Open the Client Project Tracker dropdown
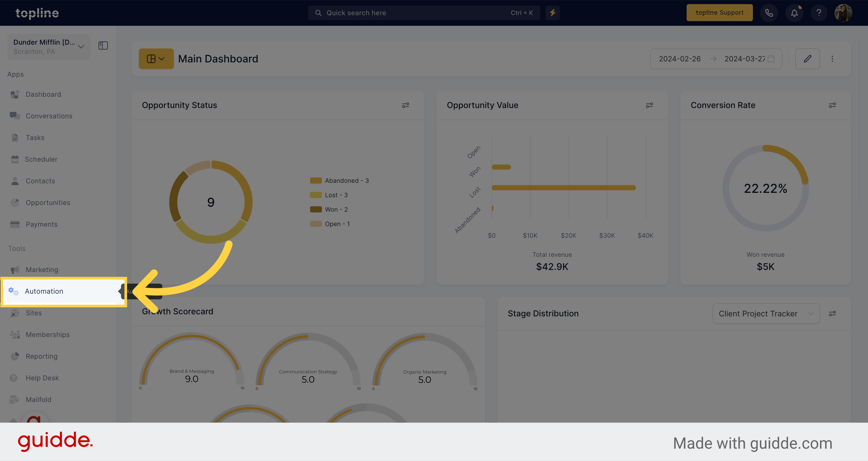This screenshot has width=868, height=461. pos(766,313)
